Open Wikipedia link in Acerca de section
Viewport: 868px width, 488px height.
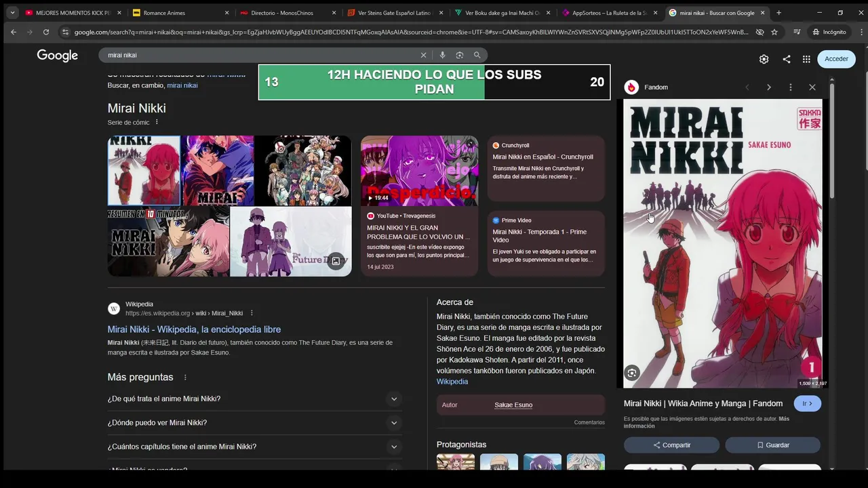pyautogui.click(x=452, y=382)
